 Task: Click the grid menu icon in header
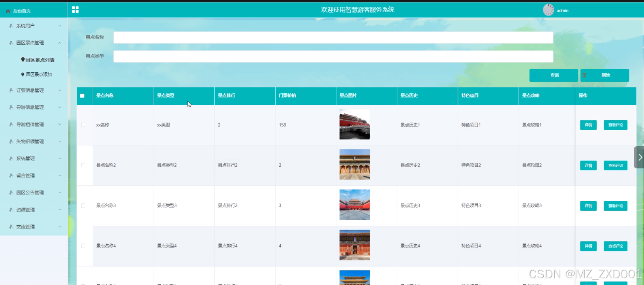tap(75, 9)
